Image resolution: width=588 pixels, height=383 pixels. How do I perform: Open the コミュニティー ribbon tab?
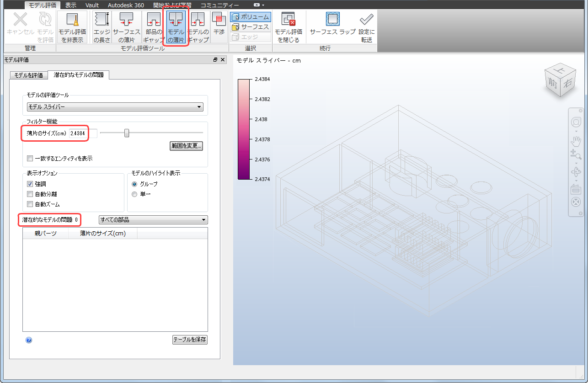pos(219,5)
